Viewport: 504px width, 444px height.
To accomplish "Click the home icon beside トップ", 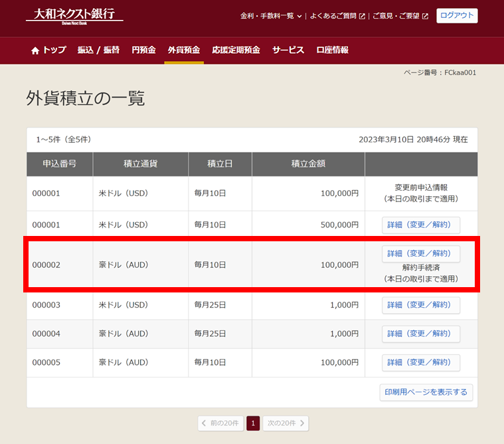I will [35, 51].
